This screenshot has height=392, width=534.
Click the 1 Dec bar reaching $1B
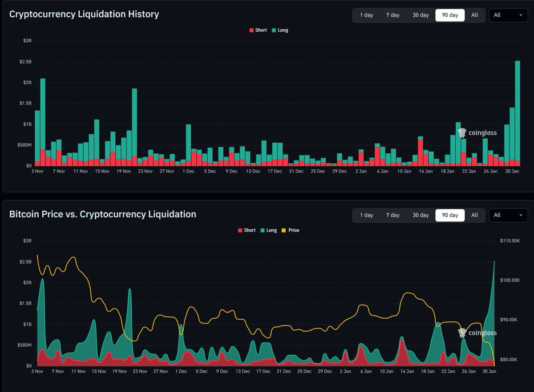click(x=188, y=145)
